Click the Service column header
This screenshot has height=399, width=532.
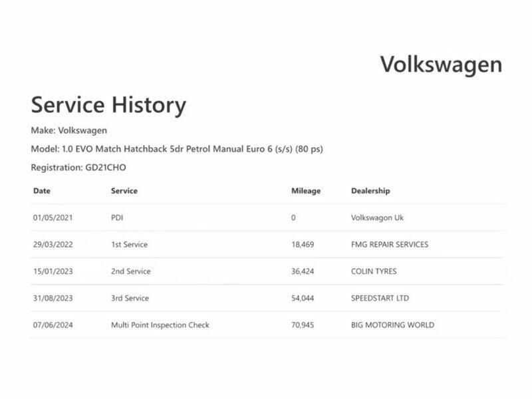pyautogui.click(x=124, y=191)
